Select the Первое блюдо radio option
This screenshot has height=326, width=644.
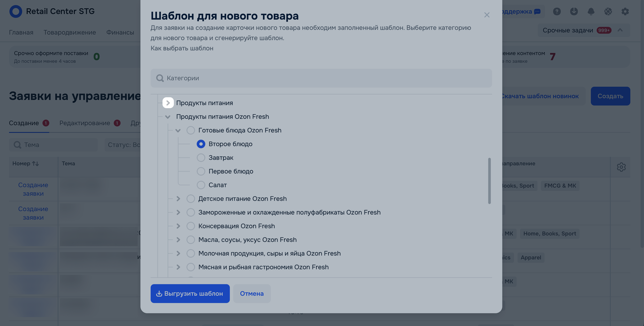pyautogui.click(x=201, y=171)
